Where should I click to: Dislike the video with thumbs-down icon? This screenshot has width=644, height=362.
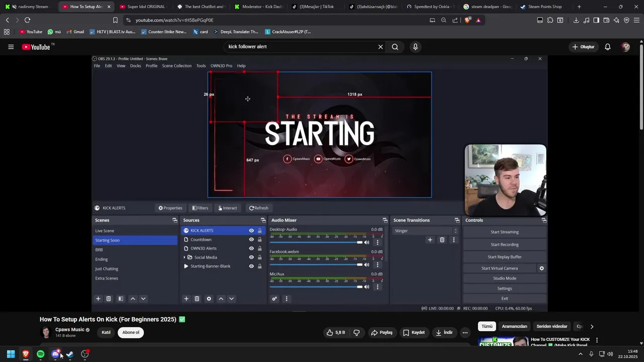tap(357, 332)
